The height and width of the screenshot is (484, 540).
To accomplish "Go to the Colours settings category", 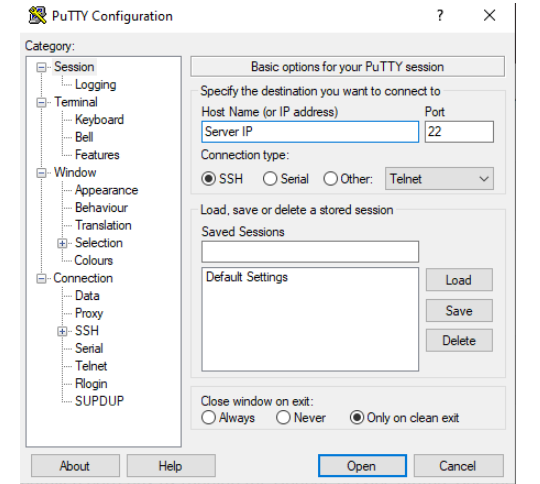I will (x=94, y=260).
